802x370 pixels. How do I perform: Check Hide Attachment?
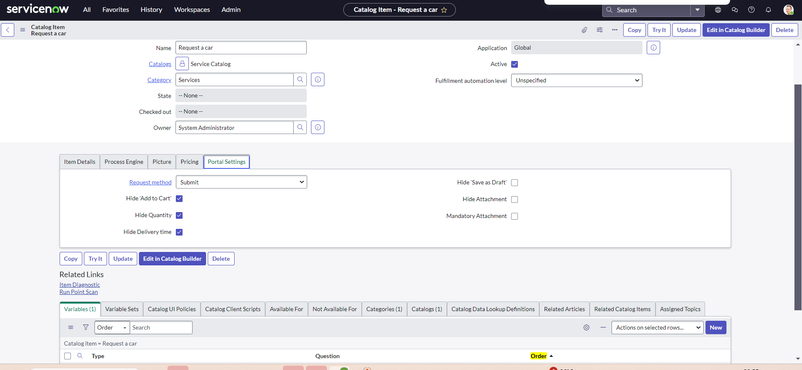[x=515, y=199]
